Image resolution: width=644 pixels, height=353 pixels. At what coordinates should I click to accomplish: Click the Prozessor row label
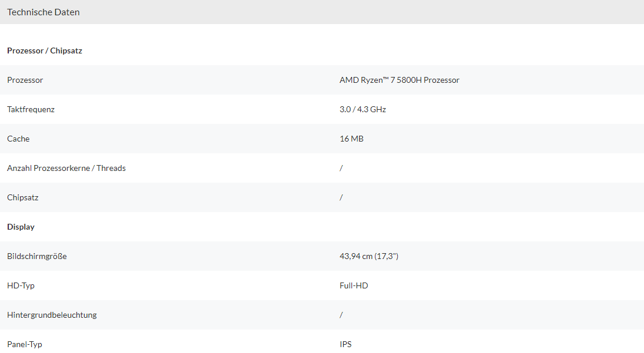[x=25, y=80]
